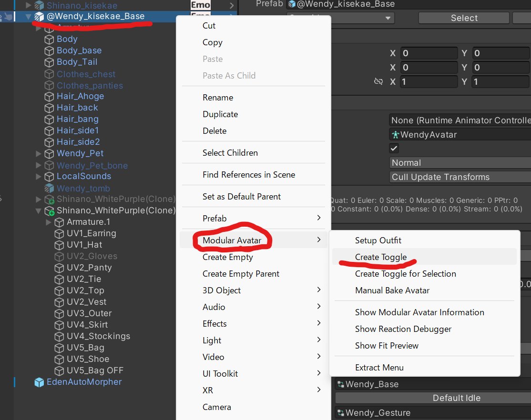Click the EdenAutoMorpher prefab cube icon
The width and height of the screenshot is (531, 420).
[39, 382]
